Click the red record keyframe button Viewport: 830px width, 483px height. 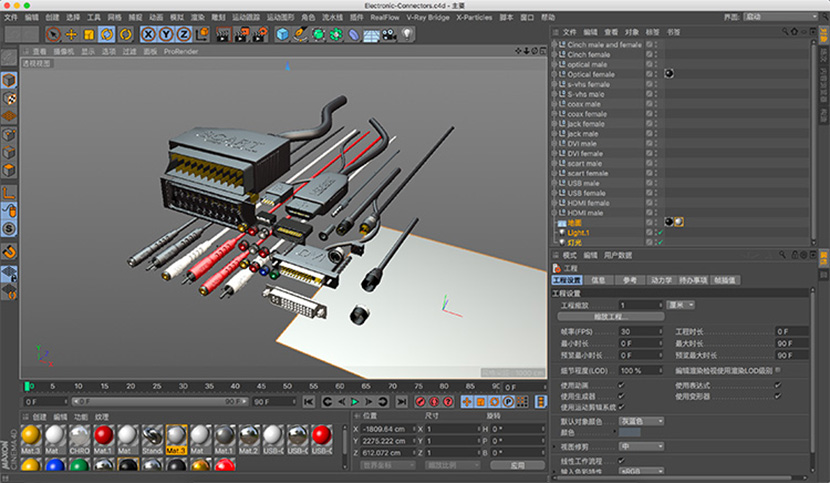coord(419,401)
